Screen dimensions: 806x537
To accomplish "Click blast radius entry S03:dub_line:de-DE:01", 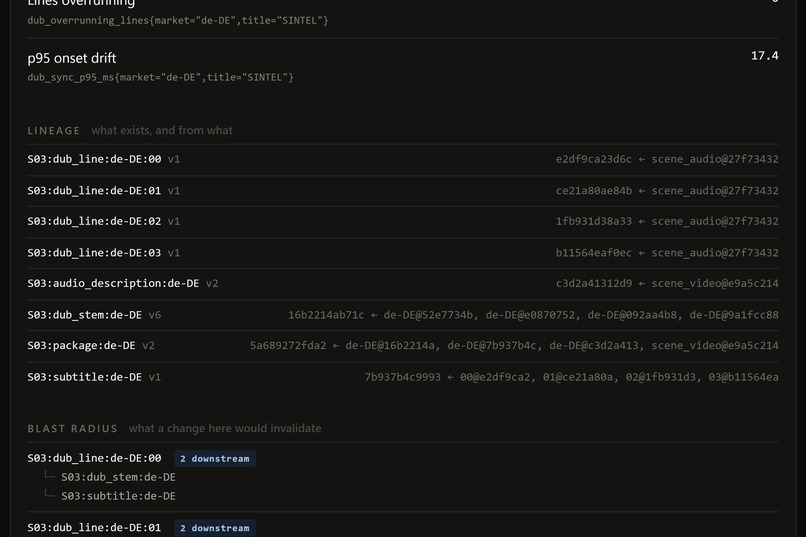I will [94, 528].
